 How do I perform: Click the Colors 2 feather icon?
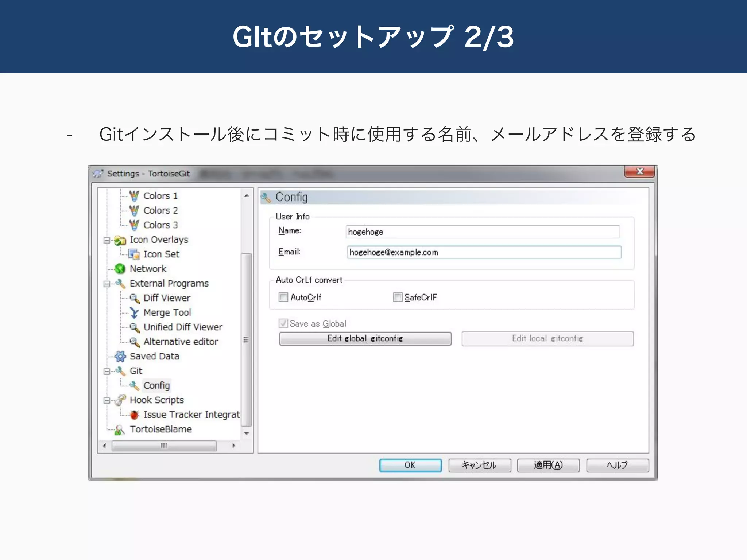pyautogui.click(x=134, y=210)
